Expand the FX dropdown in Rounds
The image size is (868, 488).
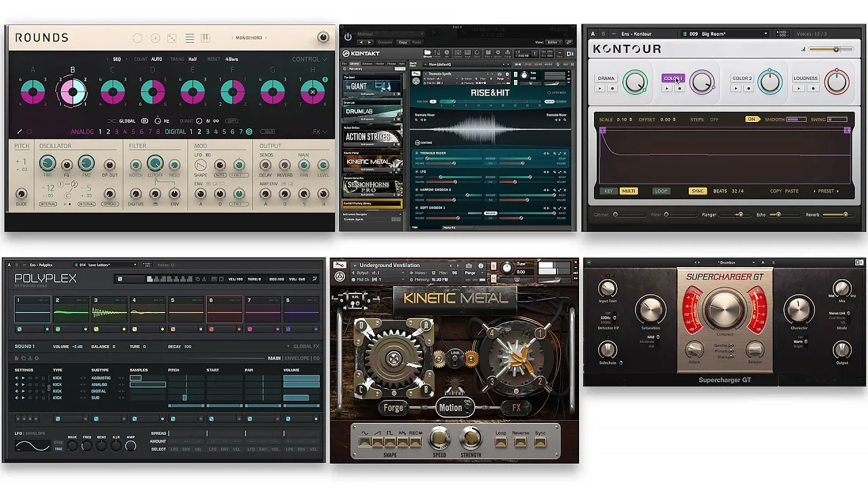point(319,131)
